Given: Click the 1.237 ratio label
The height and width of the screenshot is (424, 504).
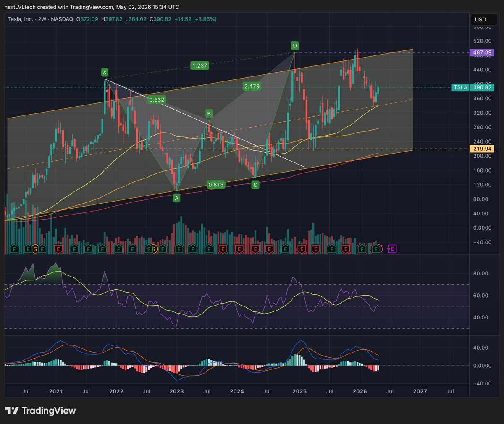Looking at the screenshot, I should tap(199, 65).
